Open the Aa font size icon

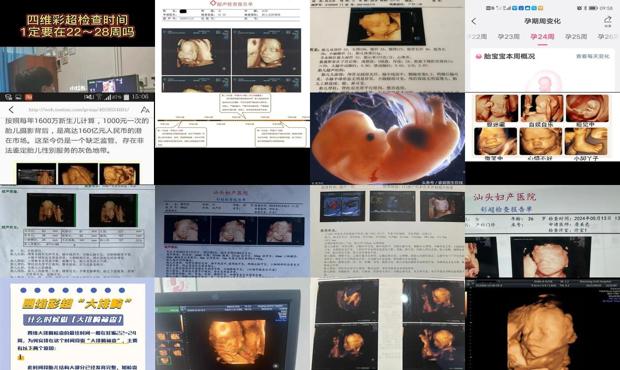145,109
